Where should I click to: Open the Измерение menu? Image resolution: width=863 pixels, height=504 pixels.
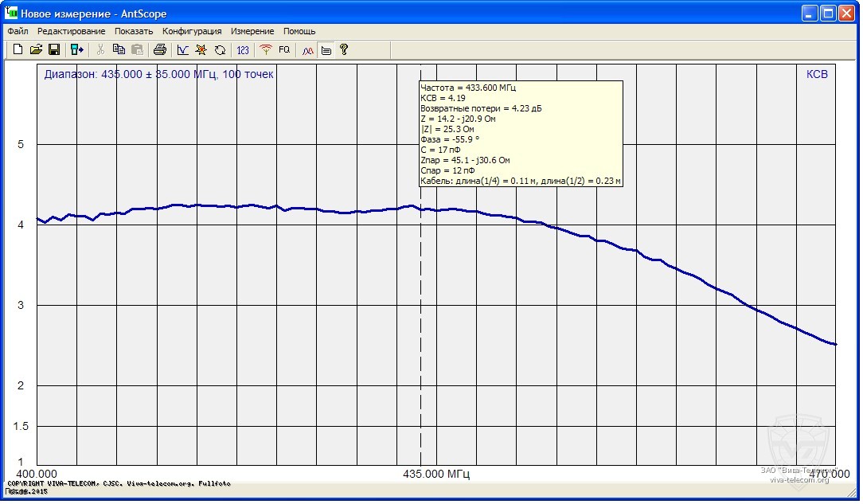(x=252, y=31)
